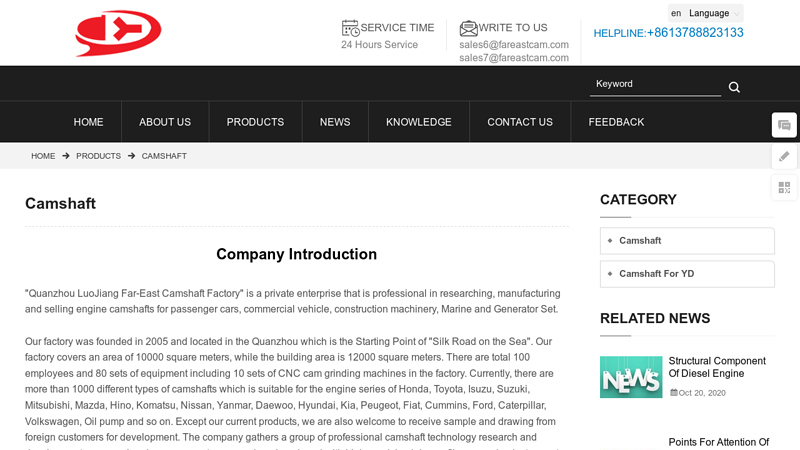Click the CATEGORY heading
This screenshot has width=800, height=450.
coord(638,199)
